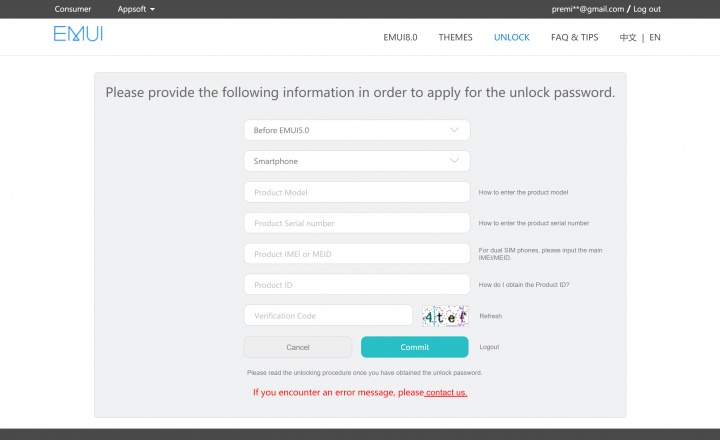The image size is (720, 440).
Task: Refresh the captcha code
Action: [x=490, y=316]
